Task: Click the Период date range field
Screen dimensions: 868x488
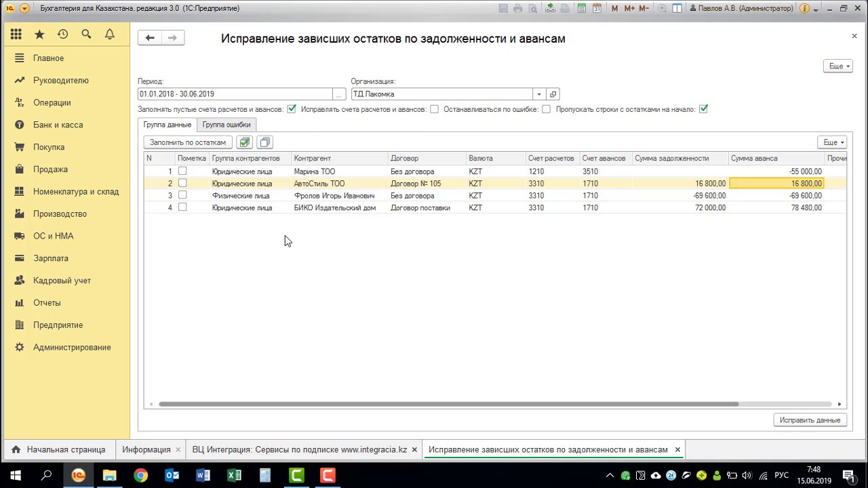Action: [235, 94]
